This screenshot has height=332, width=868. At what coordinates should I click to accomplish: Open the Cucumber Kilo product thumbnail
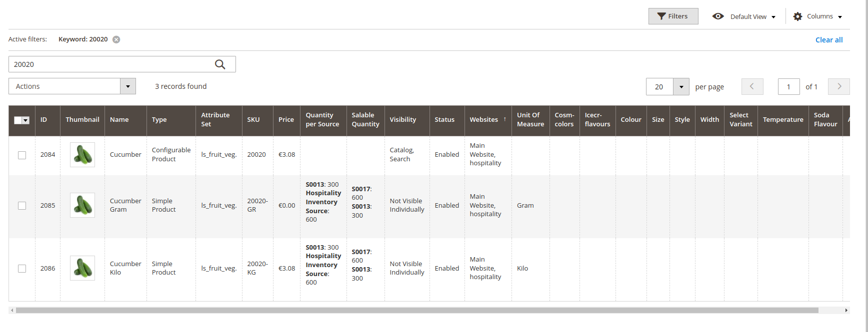point(82,268)
